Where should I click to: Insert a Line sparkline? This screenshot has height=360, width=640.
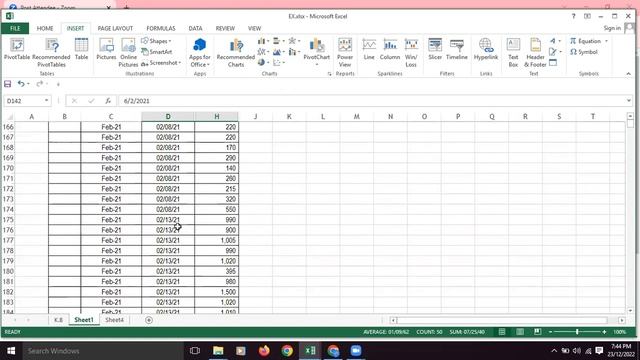369,49
